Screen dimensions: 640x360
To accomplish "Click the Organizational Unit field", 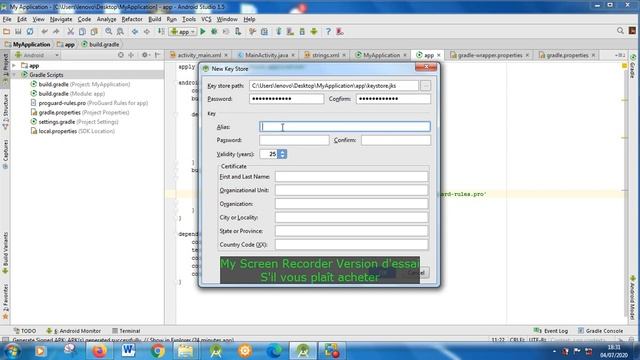I will [351, 190].
